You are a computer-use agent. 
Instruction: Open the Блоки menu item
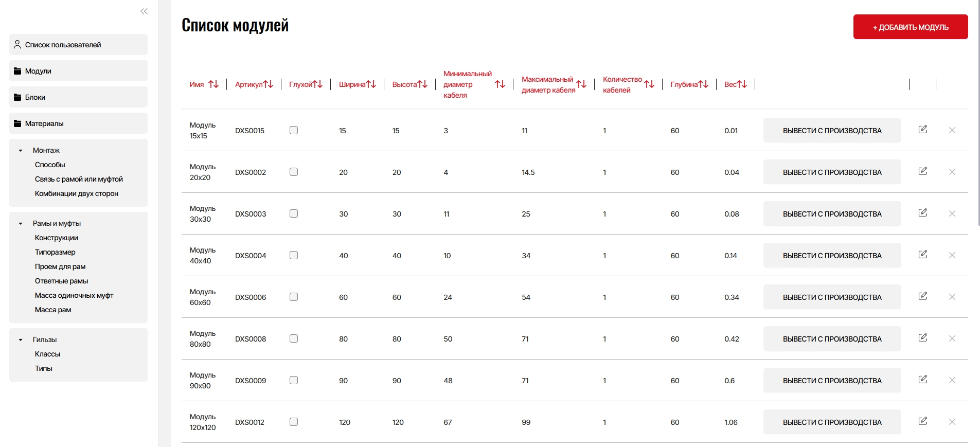click(x=78, y=97)
